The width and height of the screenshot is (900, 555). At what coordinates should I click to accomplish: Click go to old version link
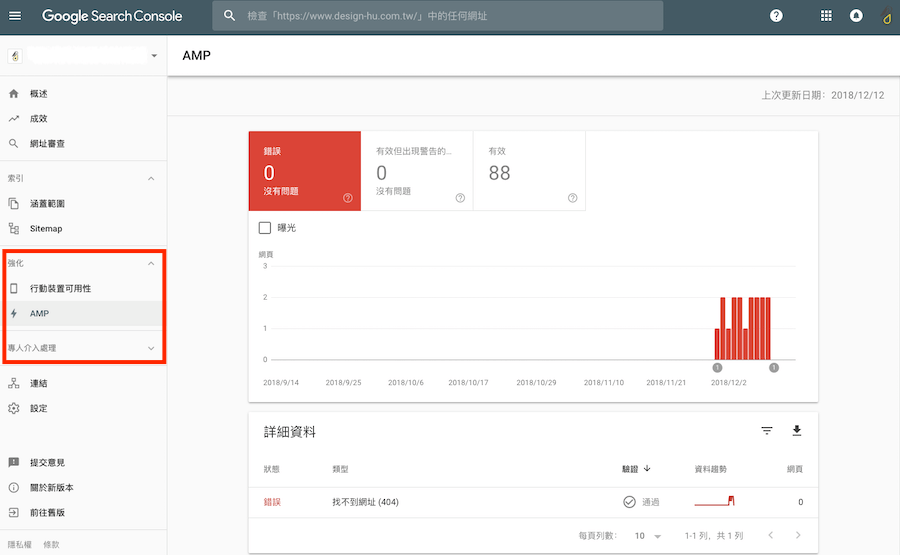47,512
